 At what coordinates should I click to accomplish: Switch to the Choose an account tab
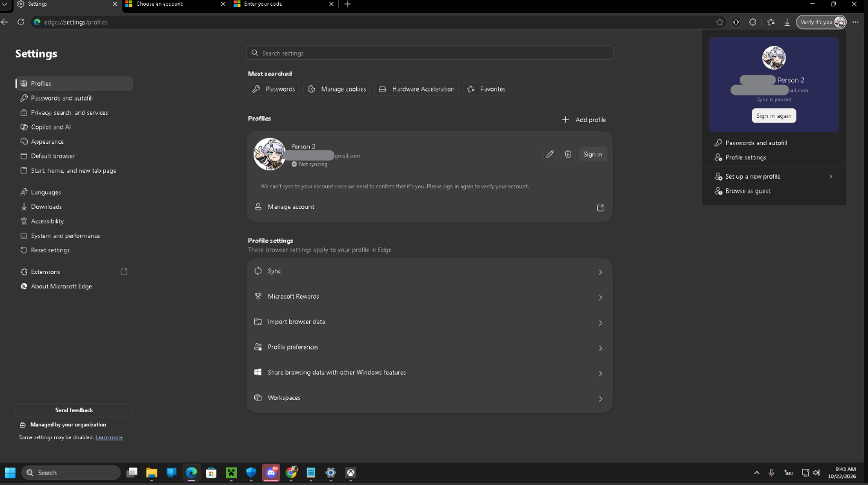pyautogui.click(x=174, y=4)
